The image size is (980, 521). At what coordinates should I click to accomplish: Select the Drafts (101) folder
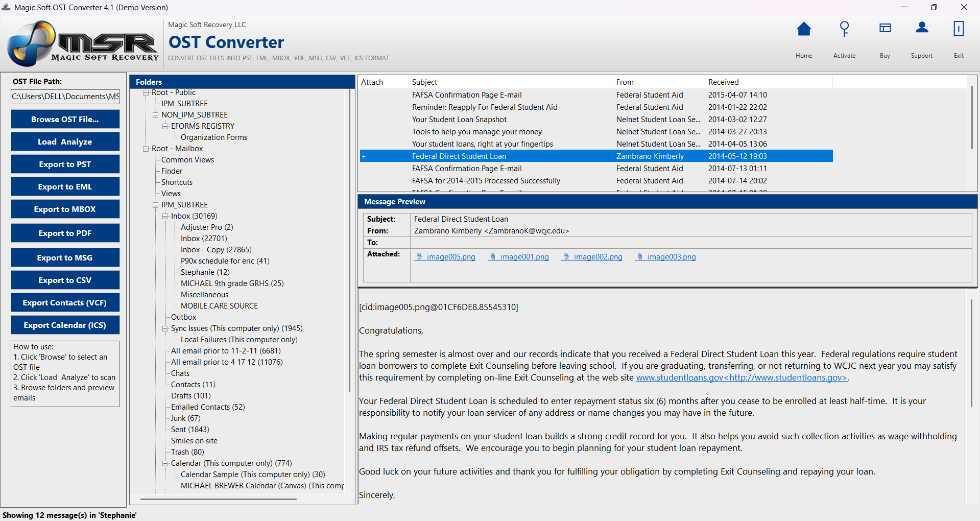click(190, 396)
